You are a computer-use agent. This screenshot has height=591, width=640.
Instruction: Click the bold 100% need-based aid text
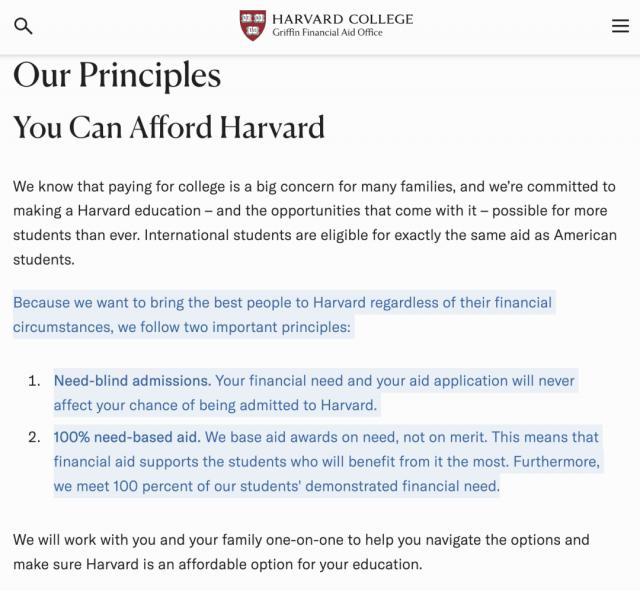pyautogui.click(x=127, y=437)
